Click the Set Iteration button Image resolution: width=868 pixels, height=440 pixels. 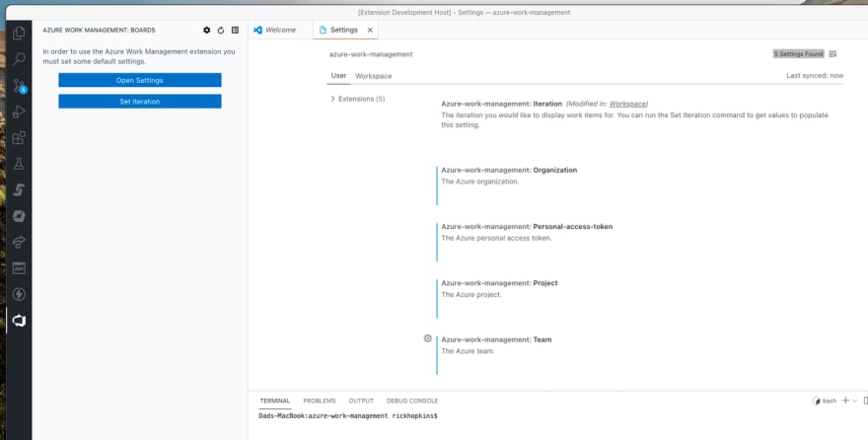[x=140, y=102]
